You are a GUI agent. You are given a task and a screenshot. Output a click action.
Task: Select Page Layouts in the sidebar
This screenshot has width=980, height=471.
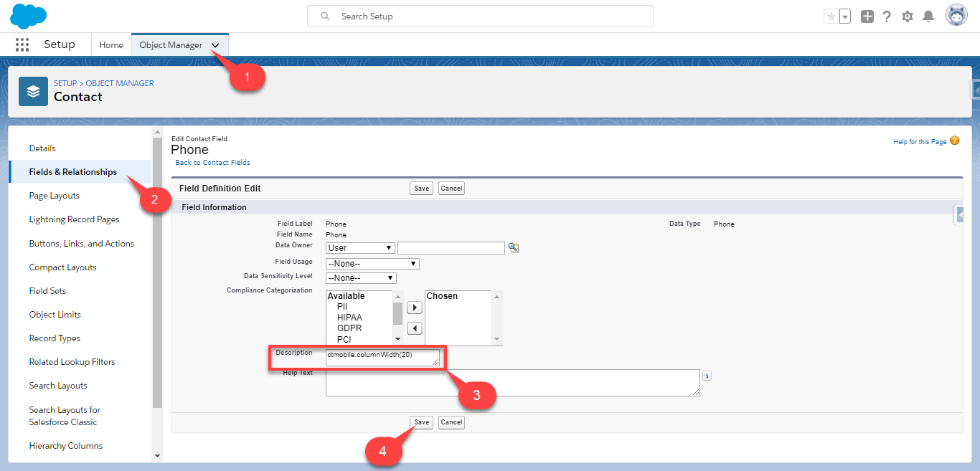54,196
